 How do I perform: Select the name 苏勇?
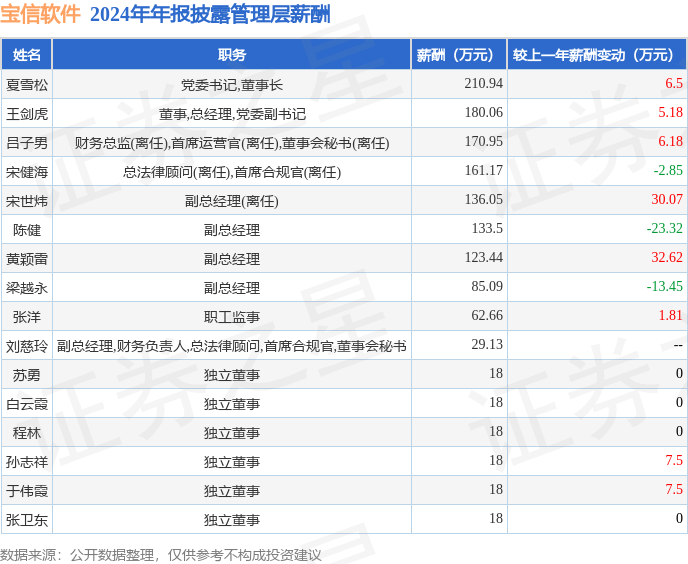point(27,375)
